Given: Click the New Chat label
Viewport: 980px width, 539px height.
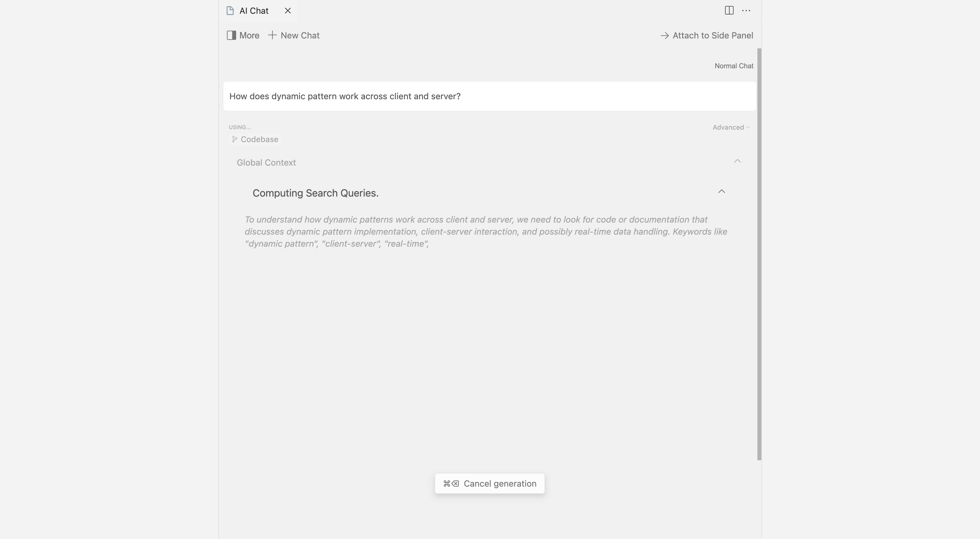Looking at the screenshot, I should coord(300,35).
